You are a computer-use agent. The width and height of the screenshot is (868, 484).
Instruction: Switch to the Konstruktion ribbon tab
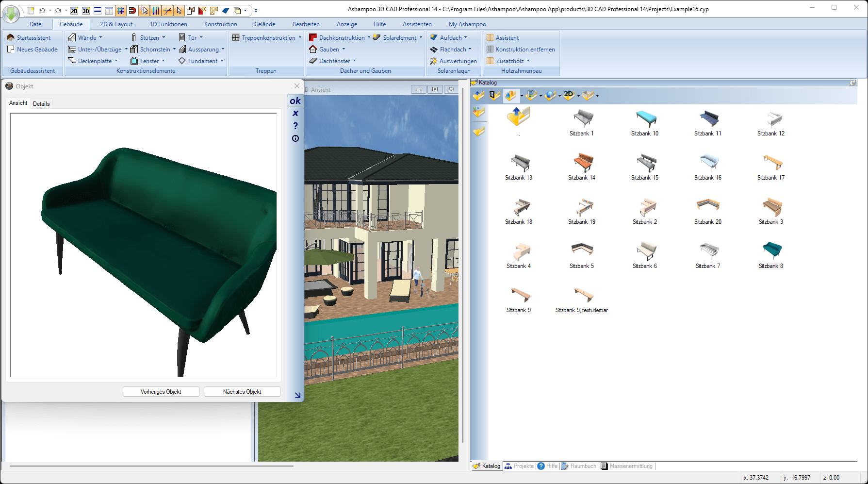(220, 24)
